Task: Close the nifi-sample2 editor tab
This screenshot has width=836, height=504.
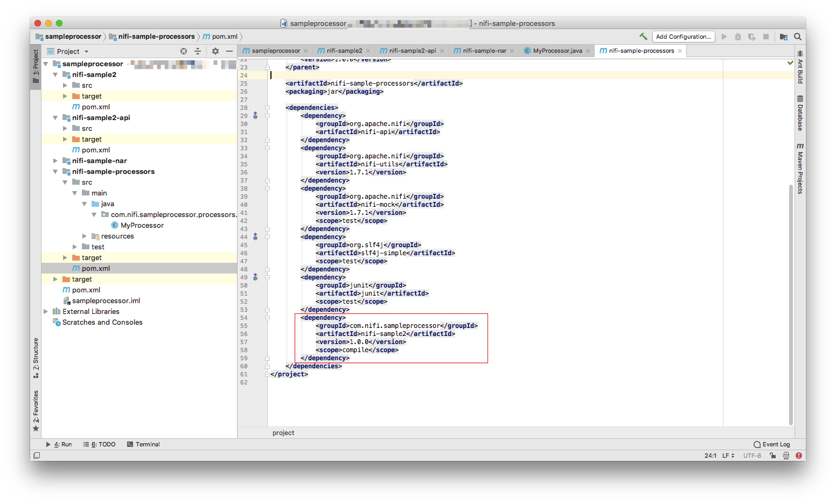Action: click(368, 51)
